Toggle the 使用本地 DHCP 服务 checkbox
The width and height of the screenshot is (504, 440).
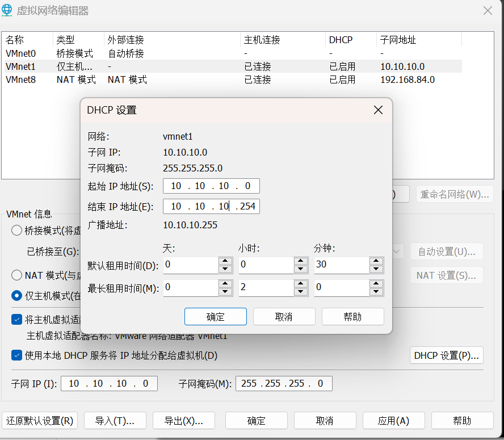[x=17, y=355]
